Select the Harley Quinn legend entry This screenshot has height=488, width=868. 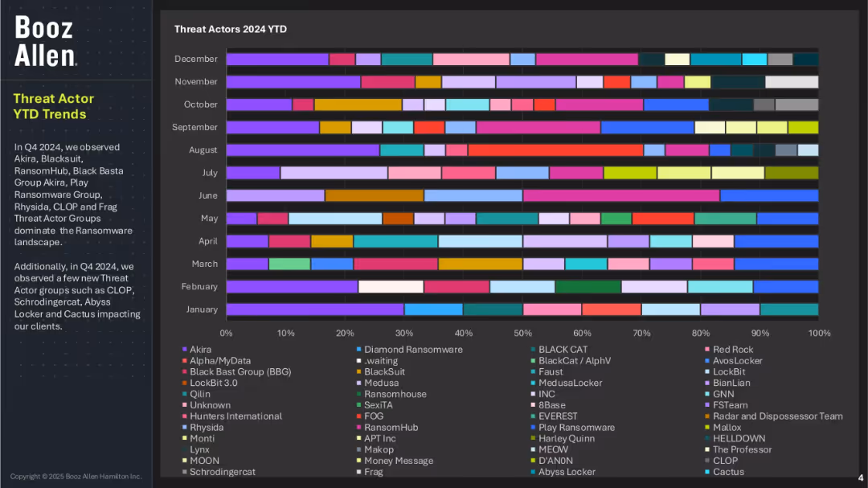tap(563, 438)
